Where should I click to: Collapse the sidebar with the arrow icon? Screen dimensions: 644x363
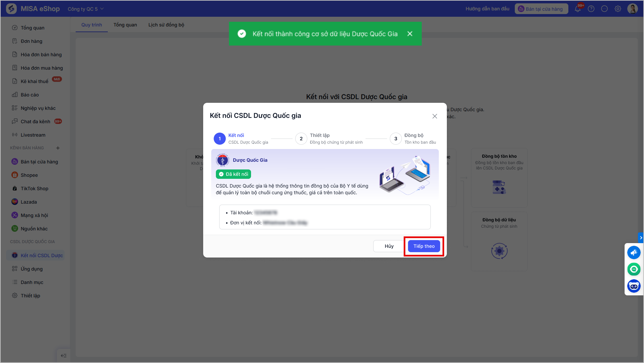tap(64, 356)
